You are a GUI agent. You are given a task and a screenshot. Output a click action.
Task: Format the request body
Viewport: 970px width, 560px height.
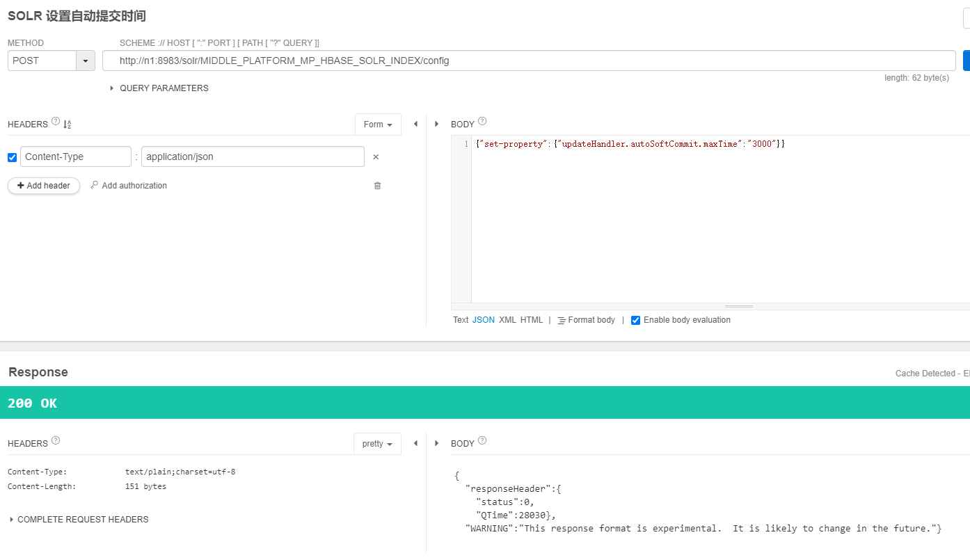coord(586,320)
